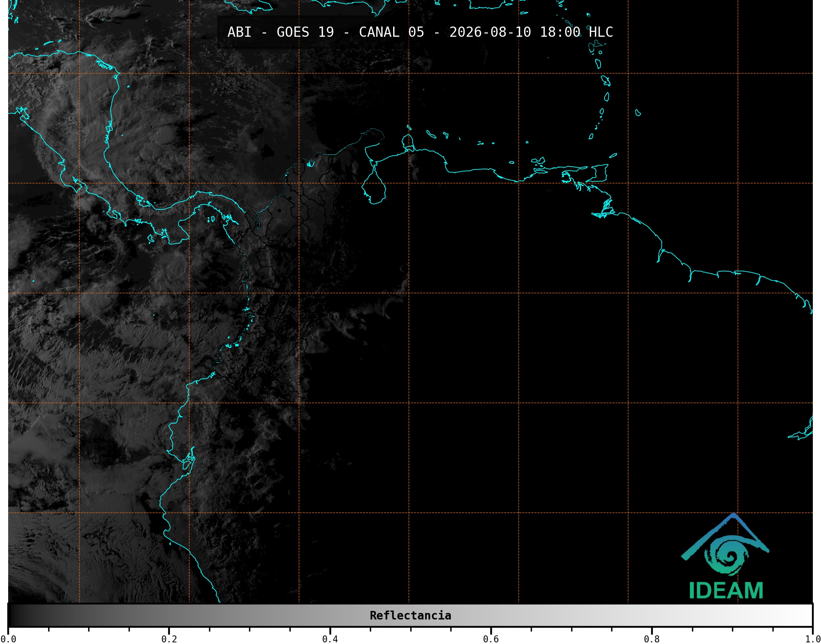Click the IDEAM logo

(725, 556)
